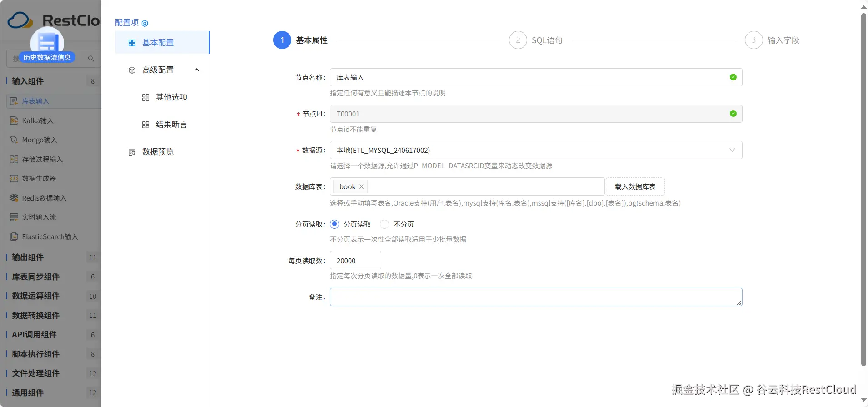This screenshot has height=407, width=868.
Task: Select the Mongo输入 component icon
Action: click(14, 140)
